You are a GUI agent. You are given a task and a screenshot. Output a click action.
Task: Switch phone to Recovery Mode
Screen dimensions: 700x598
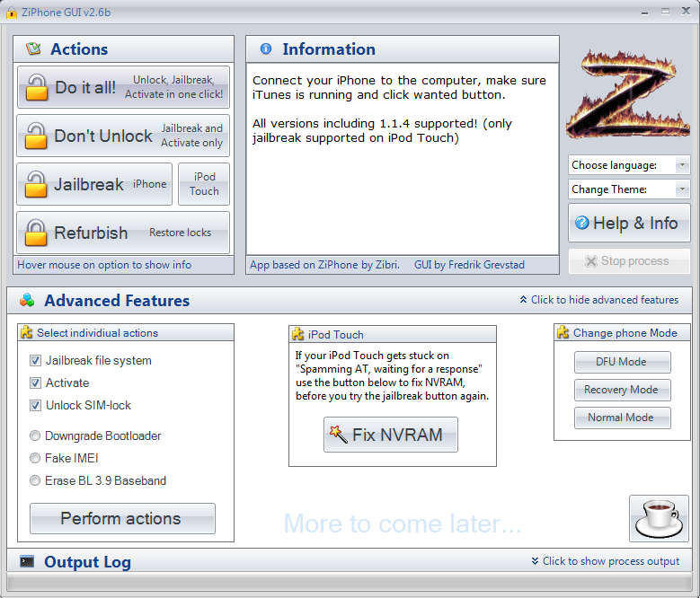[623, 390]
